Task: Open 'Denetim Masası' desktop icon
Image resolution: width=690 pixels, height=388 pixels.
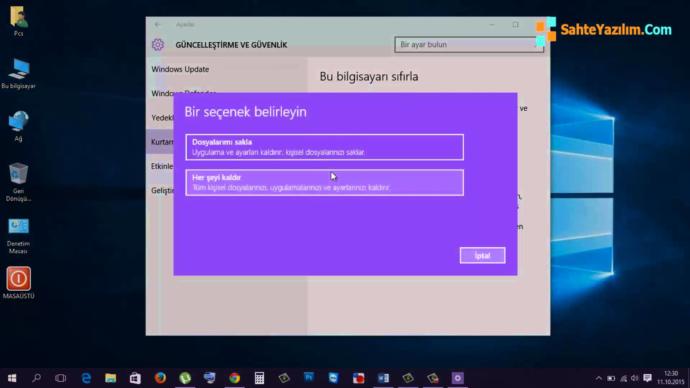Action: click(18, 236)
